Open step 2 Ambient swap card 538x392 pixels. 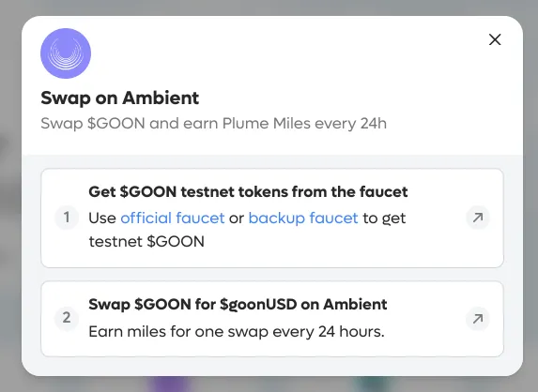click(x=272, y=319)
